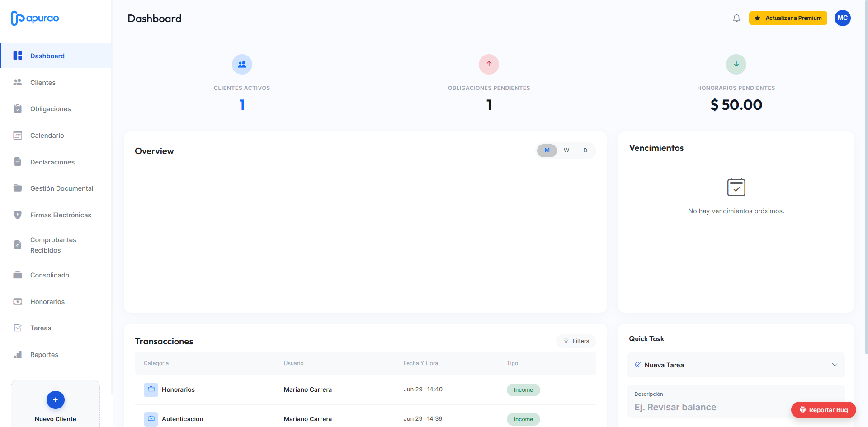
Task: Click the Autenticacion transaction row icon
Action: pyautogui.click(x=151, y=419)
